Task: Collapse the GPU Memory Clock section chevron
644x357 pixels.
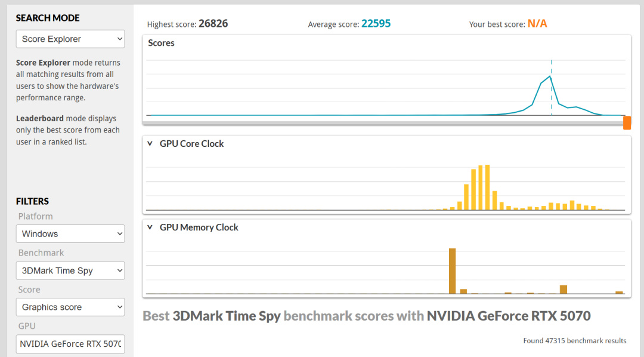Action: pyautogui.click(x=150, y=227)
